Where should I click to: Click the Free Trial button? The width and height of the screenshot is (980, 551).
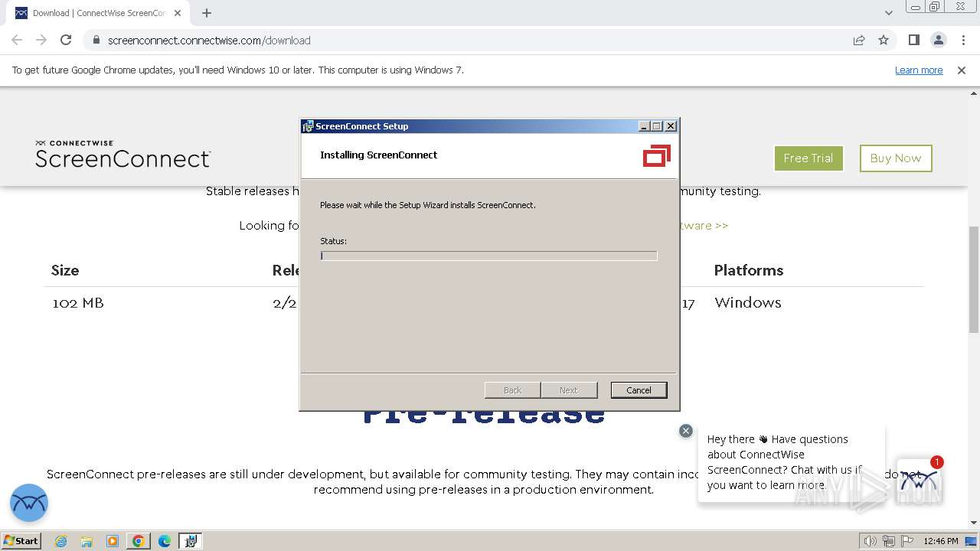(x=808, y=158)
